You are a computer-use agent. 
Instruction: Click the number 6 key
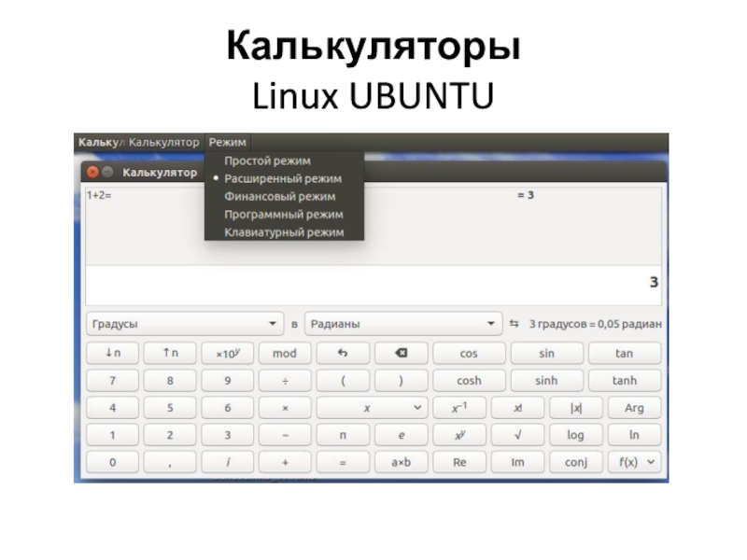pos(228,408)
